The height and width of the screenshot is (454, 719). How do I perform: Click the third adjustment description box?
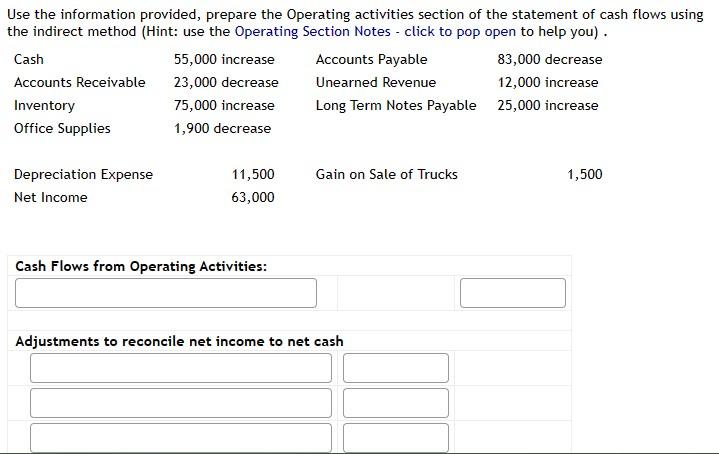[x=181, y=438]
